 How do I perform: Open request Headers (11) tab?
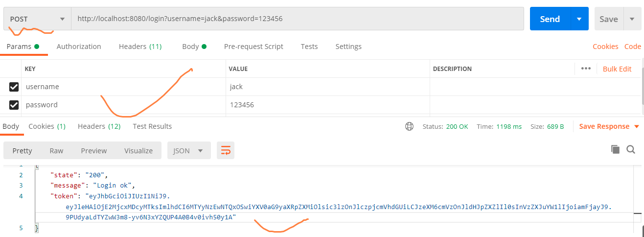(x=140, y=47)
